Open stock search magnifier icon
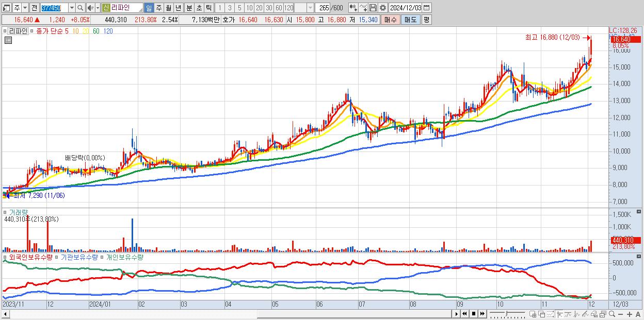The image size is (644, 320). pos(81,8)
